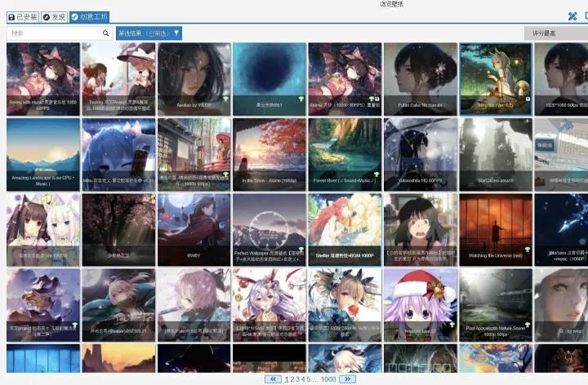Select the autumn red tree sunset wallpaper
588x385 pixels.
coord(269,155)
